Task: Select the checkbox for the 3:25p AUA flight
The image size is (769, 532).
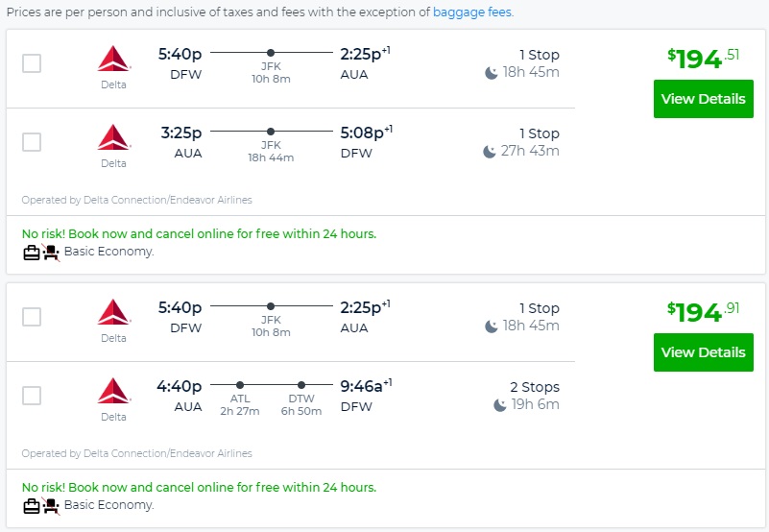Action: pyautogui.click(x=32, y=142)
